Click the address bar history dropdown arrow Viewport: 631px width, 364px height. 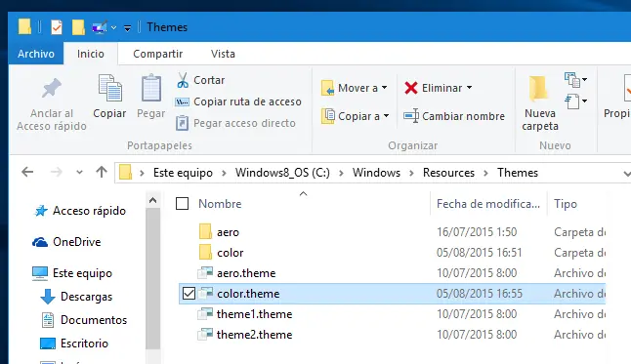(626, 174)
